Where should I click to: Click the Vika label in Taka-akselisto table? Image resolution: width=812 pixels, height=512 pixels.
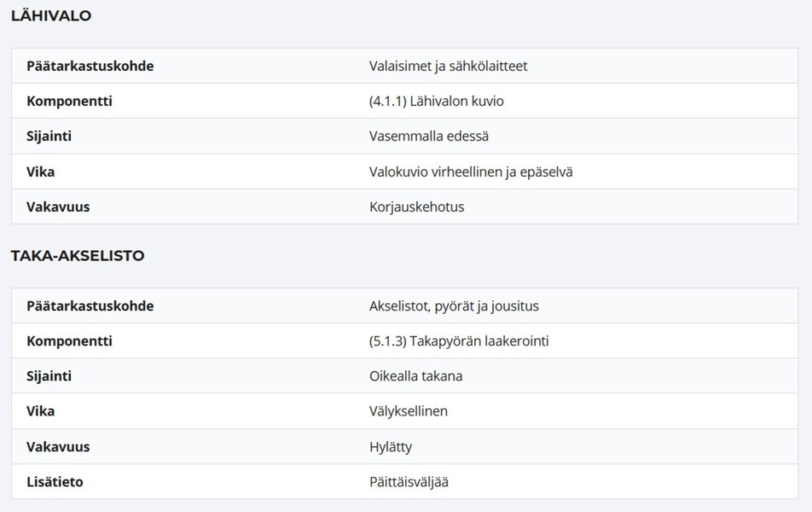(x=40, y=411)
